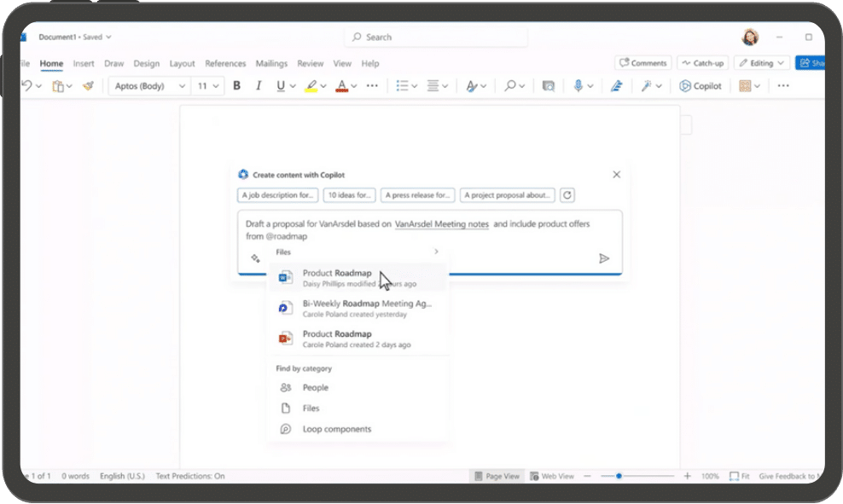The image size is (843, 504).
Task: Select the Mailings tab
Action: 271,63
